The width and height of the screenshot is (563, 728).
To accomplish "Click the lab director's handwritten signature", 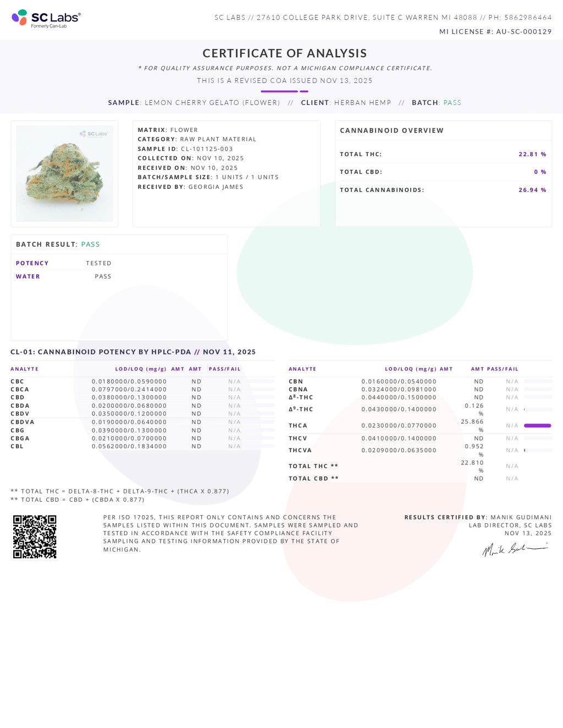I will coord(515,548).
